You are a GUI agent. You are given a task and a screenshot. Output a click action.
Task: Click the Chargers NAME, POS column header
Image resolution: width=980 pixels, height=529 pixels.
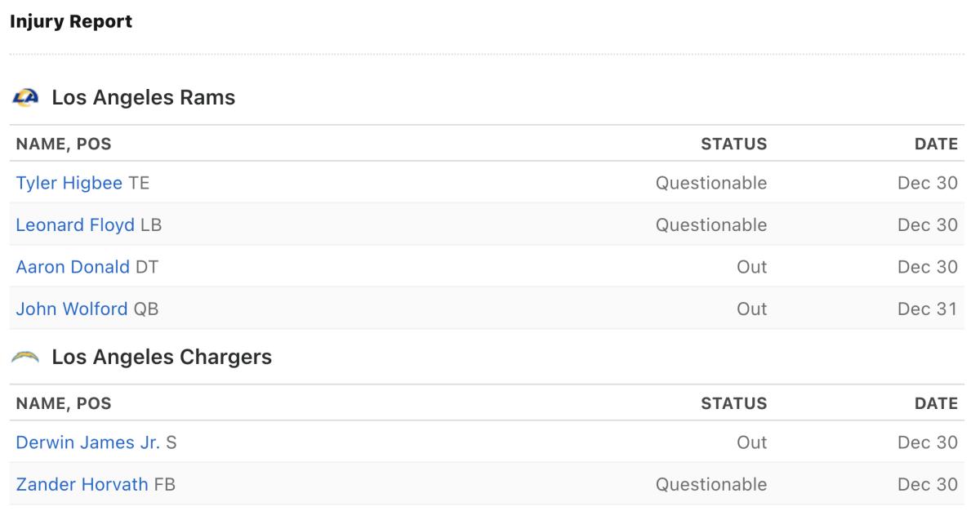point(64,403)
